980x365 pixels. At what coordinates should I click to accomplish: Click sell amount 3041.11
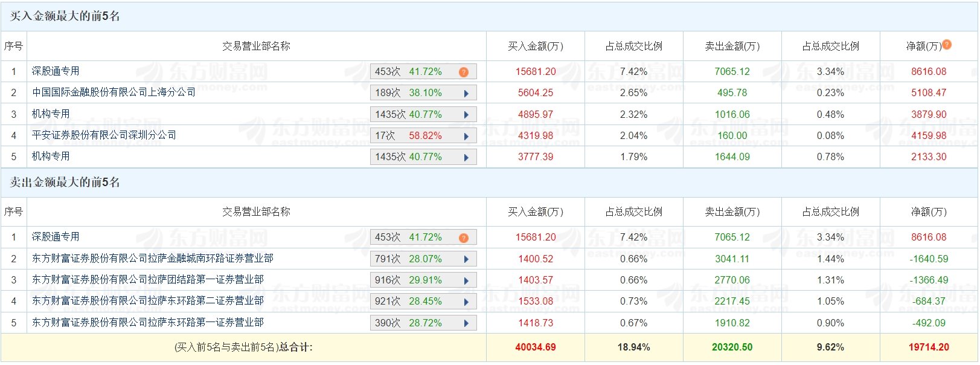click(732, 259)
